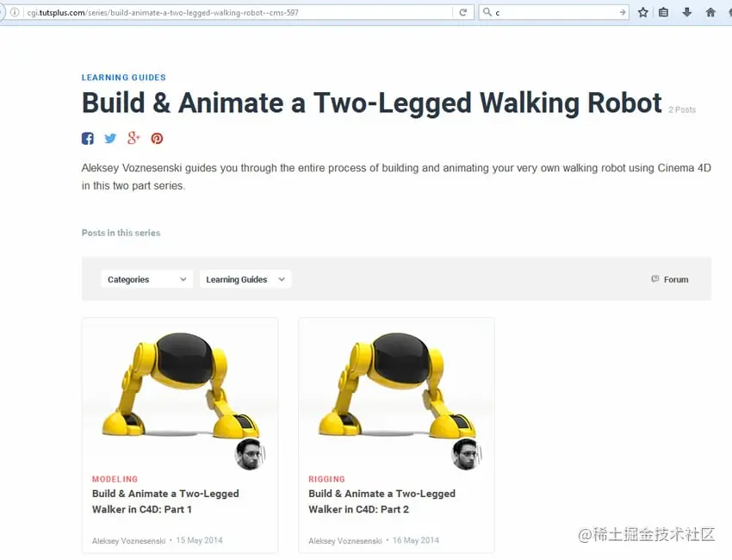
Task: Bookmark this page with the star icon
Action: (x=642, y=13)
